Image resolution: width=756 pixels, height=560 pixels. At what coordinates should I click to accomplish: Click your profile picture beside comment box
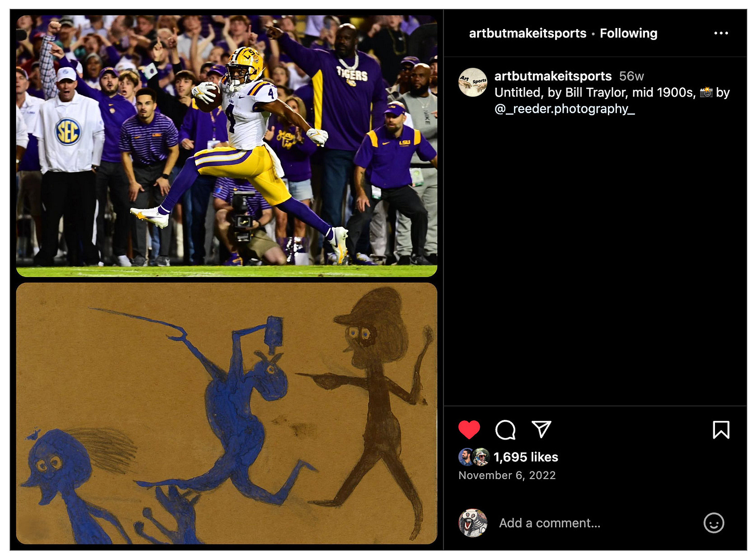473,523
